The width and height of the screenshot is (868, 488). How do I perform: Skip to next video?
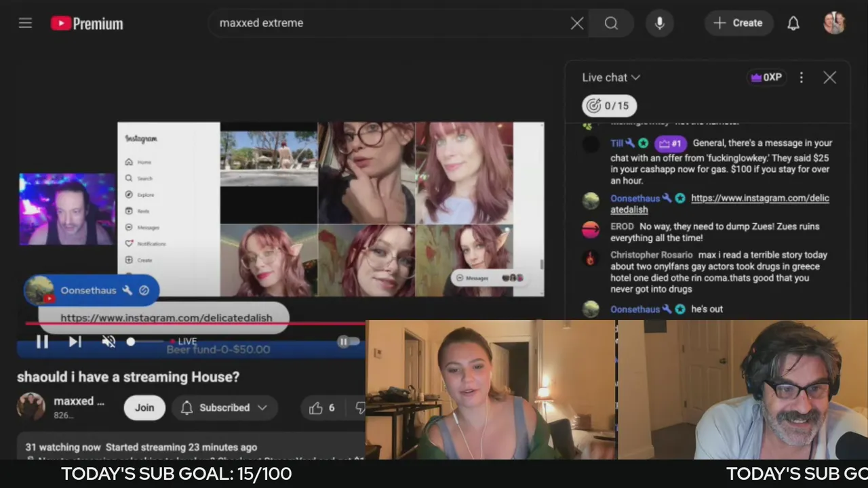[75, 342]
